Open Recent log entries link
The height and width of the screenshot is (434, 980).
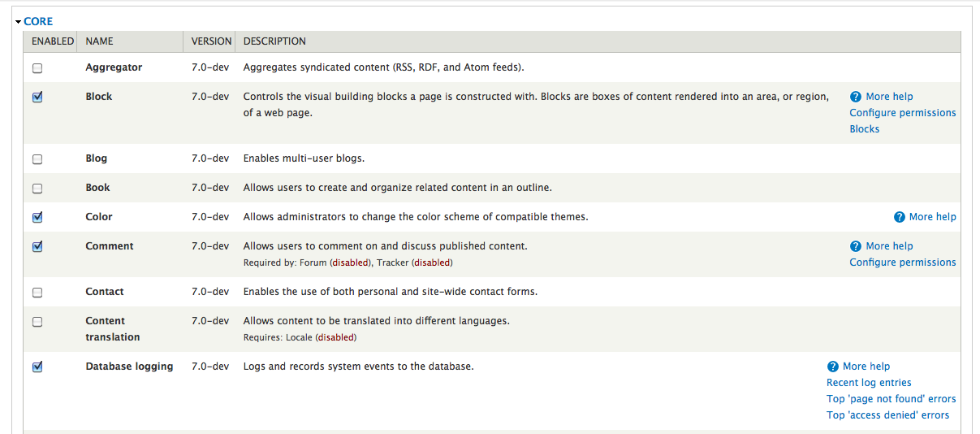tap(869, 383)
